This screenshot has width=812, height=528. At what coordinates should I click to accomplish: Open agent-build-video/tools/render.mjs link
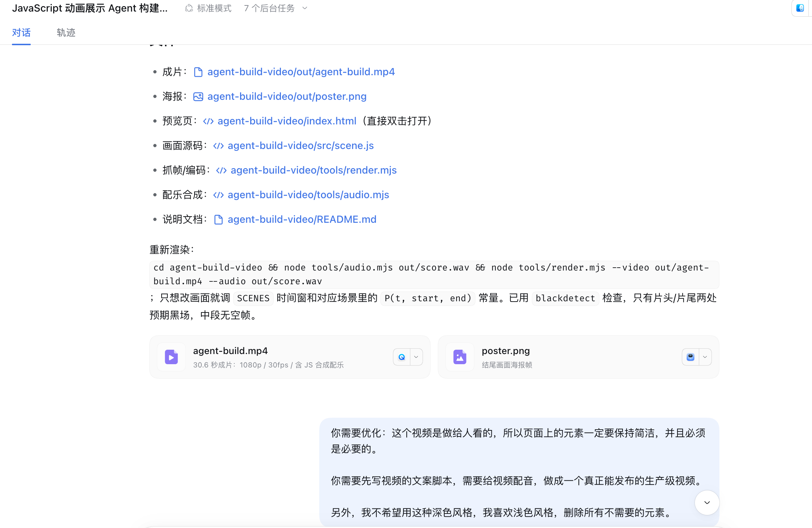[313, 170]
